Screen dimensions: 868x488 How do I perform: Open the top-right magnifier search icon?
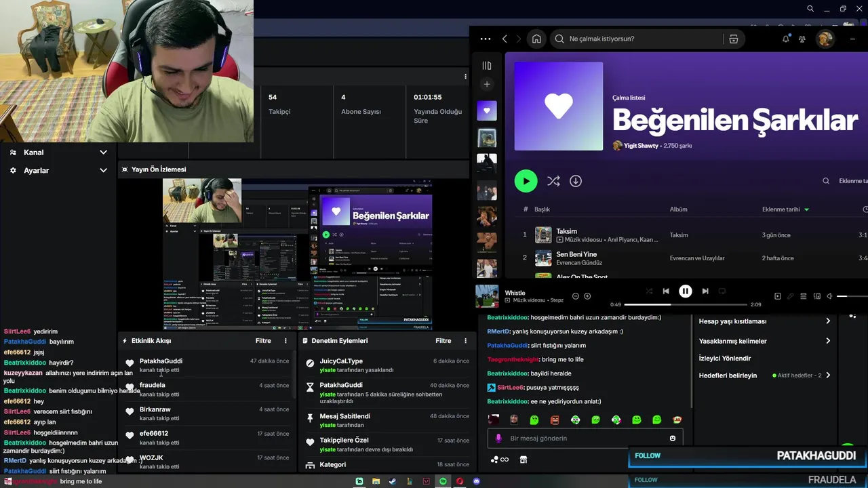pos(810,9)
